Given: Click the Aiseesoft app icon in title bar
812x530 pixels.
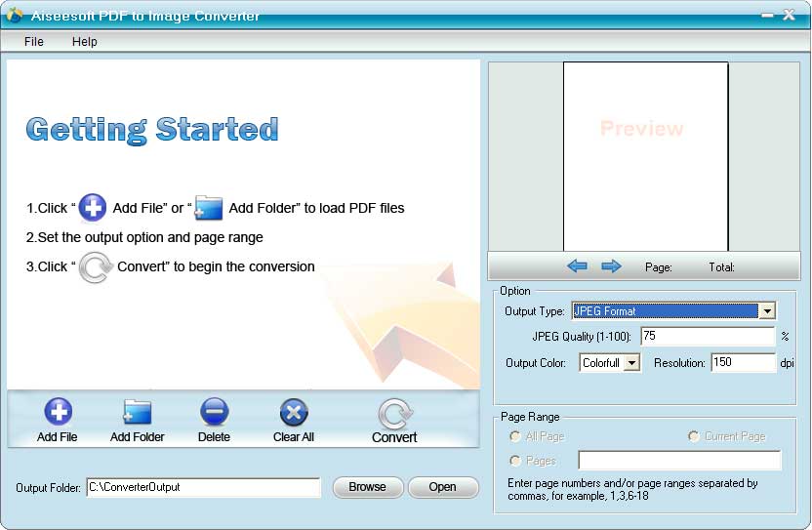Looking at the screenshot, I should click(15, 15).
